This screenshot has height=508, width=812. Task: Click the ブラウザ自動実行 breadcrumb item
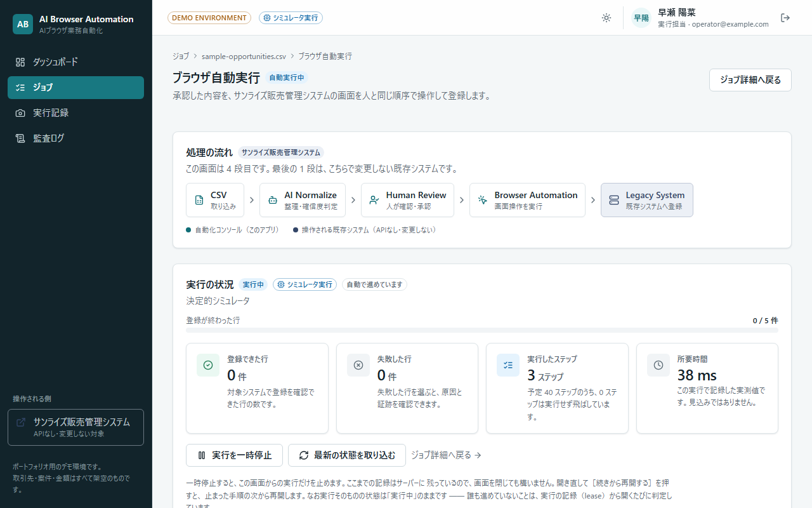coord(325,56)
